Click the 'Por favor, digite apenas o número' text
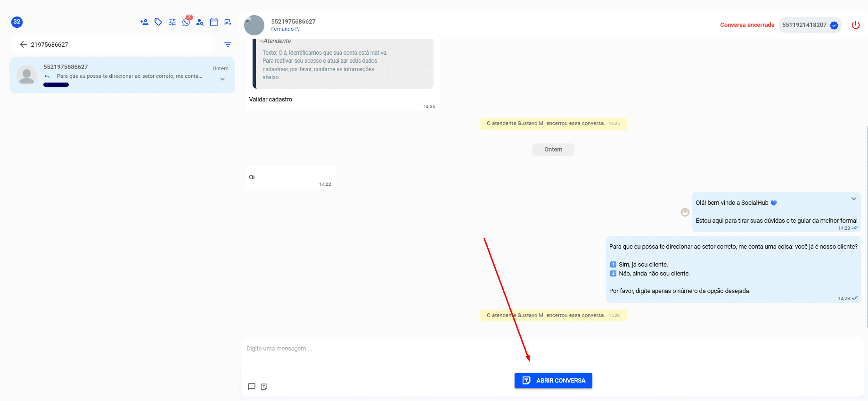The width and height of the screenshot is (868, 401). pos(680,291)
